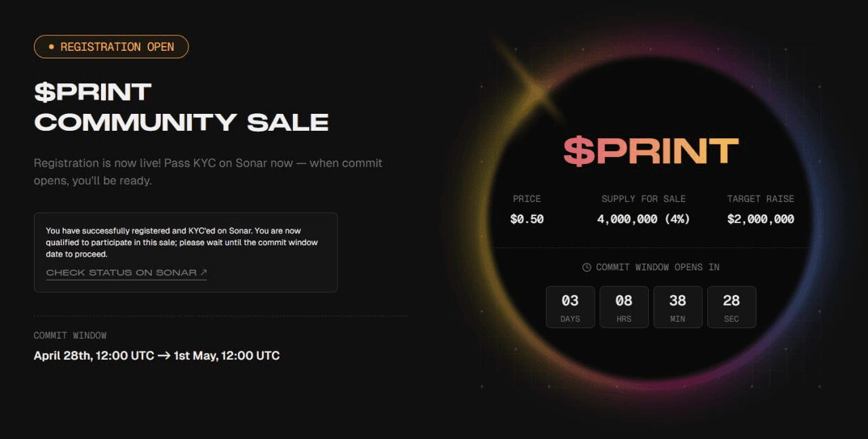Screen dimensions: 868x439
Task: Click the 4,000,000 (4%) supply value
Action: click(x=644, y=219)
